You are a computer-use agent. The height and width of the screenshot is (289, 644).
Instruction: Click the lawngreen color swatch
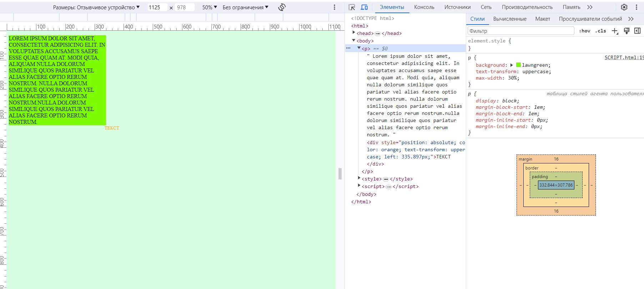[x=518, y=65]
